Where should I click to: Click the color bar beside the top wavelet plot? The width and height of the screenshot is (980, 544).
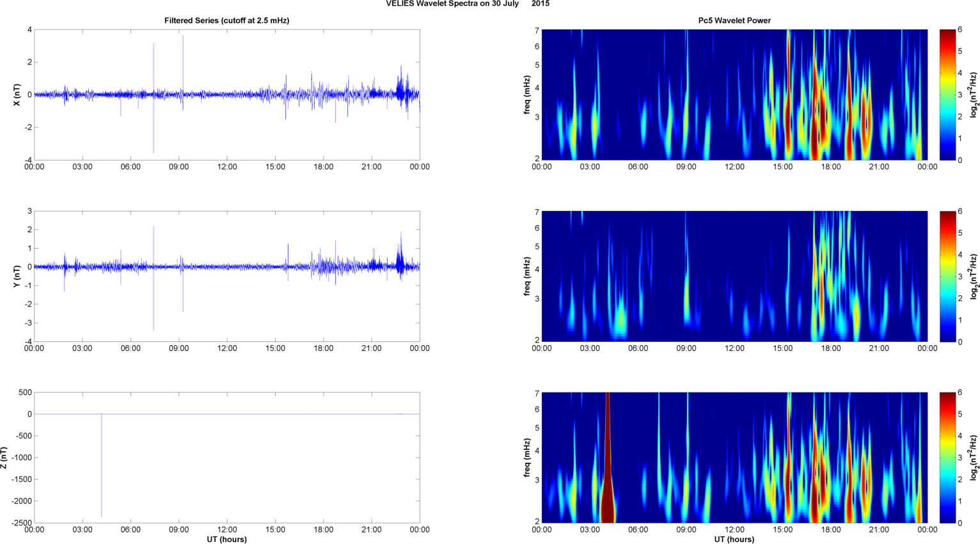(x=947, y=95)
